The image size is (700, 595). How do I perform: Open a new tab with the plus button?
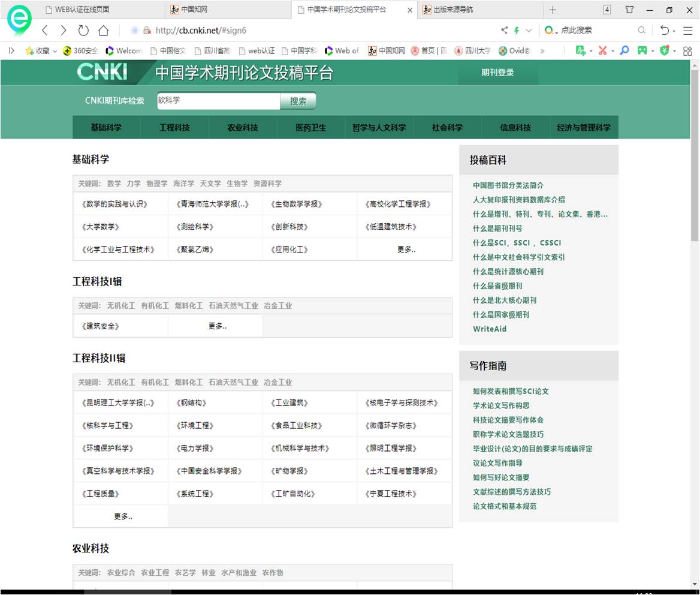coord(553,10)
